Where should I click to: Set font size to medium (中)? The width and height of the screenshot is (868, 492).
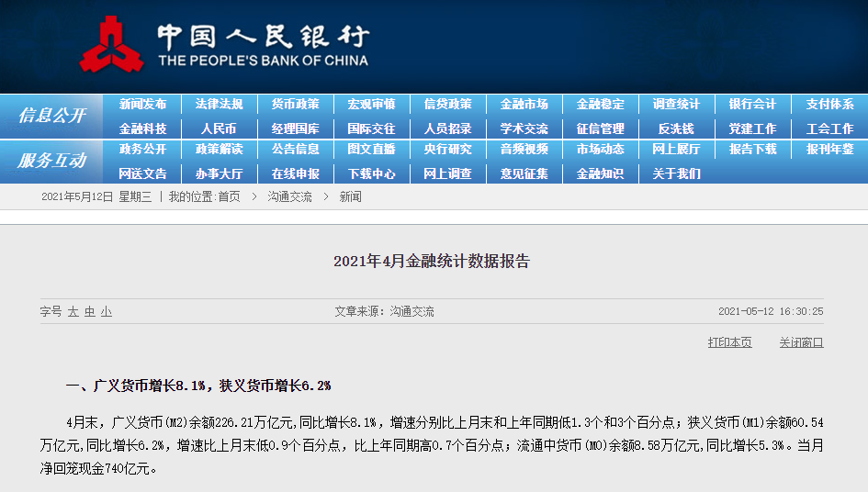pyautogui.click(x=90, y=311)
